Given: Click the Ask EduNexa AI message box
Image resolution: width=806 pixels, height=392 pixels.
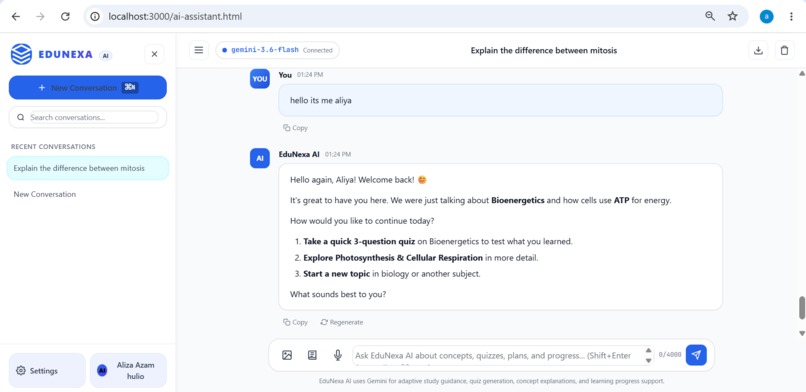Looking at the screenshot, I should (x=498, y=355).
